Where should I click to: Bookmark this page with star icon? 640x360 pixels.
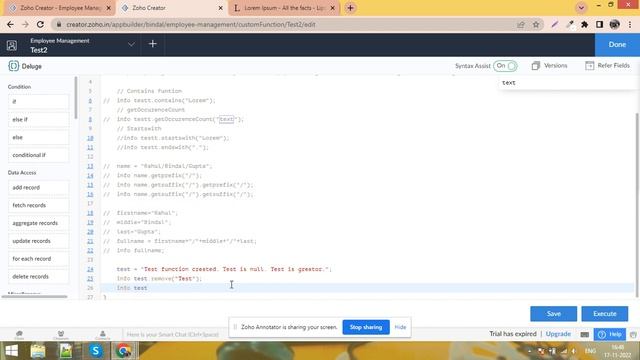pyautogui.click(x=536, y=24)
